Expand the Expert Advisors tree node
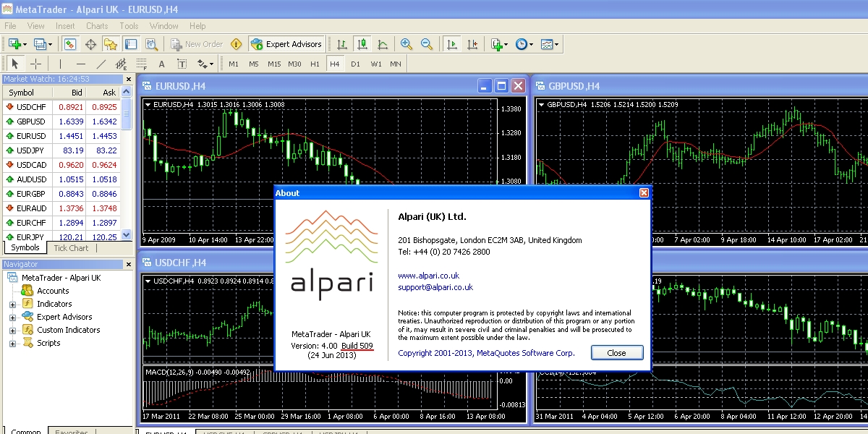 [x=12, y=318]
